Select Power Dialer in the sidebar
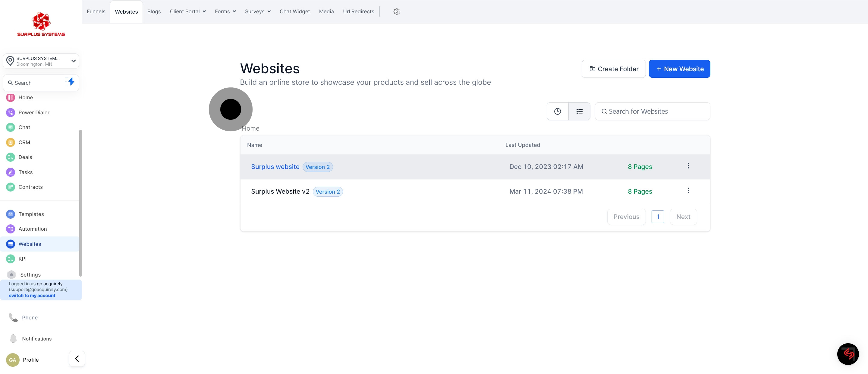This screenshot has height=374, width=868. coord(34,112)
